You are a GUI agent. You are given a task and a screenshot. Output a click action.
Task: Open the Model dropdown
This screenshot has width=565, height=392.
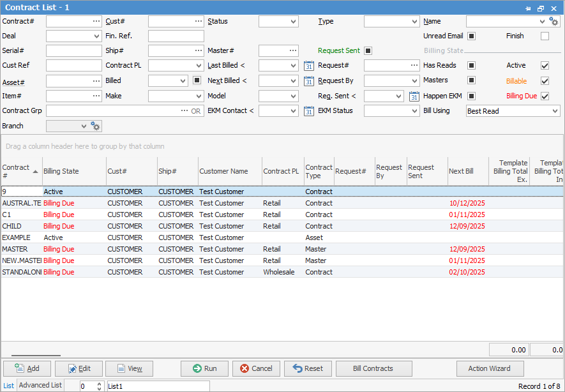coord(293,96)
